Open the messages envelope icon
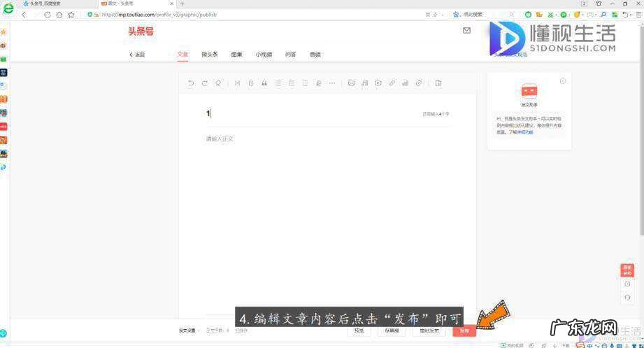Viewport: 644px width, 348px height. 466,30
